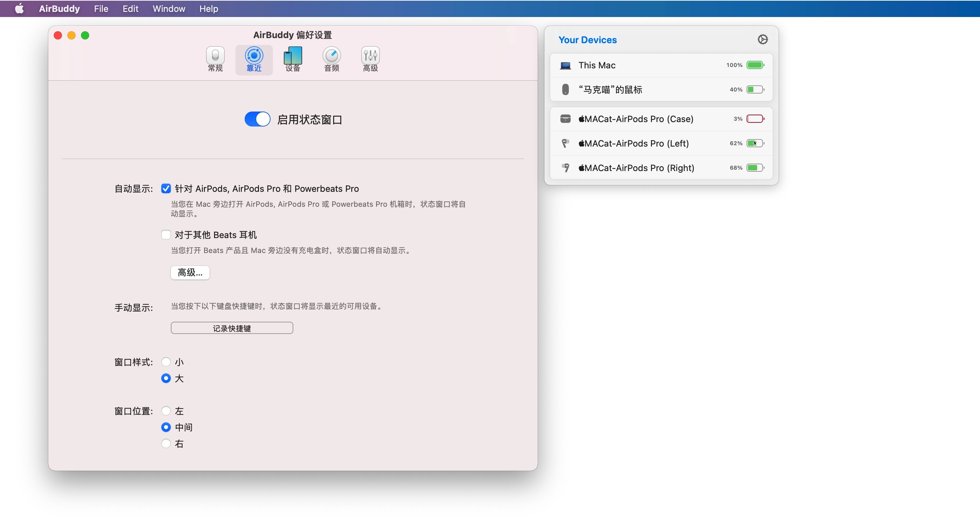
Task: Uncheck the AirPods and Powerbeats Pro auto-show checkbox
Action: point(166,189)
